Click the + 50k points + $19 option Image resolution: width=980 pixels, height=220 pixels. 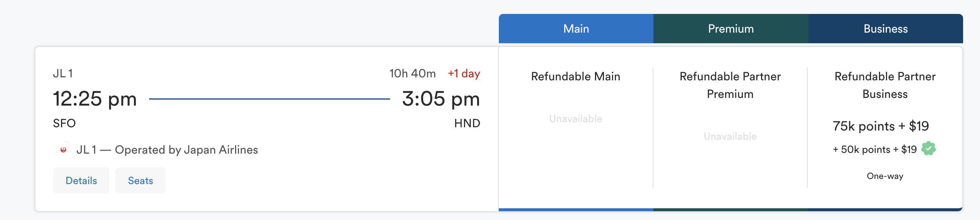pos(874,149)
